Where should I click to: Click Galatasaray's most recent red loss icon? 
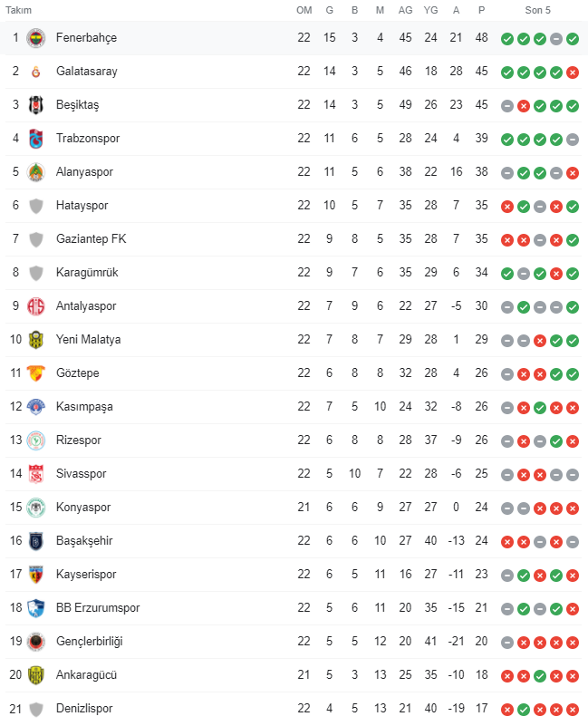click(573, 73)
